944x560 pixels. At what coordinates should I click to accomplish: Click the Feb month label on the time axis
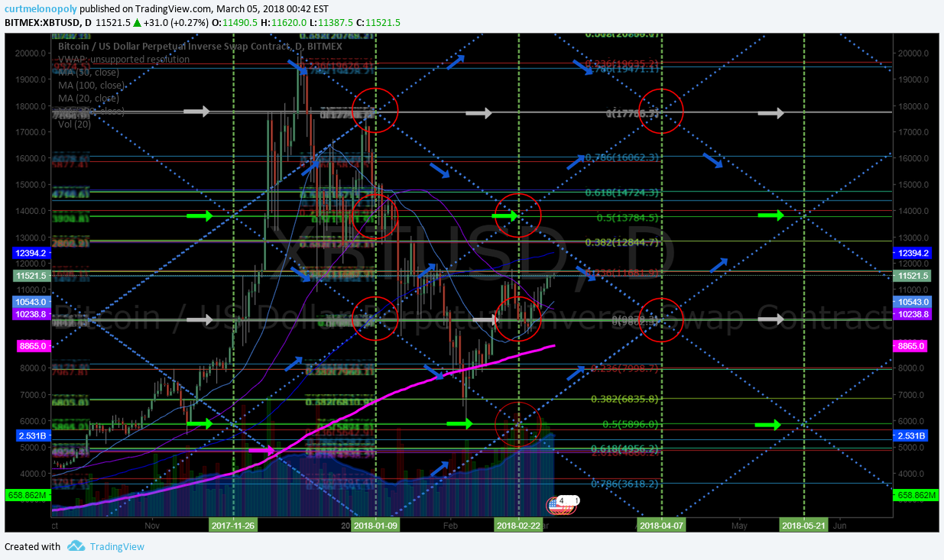[x=449, y=525]
